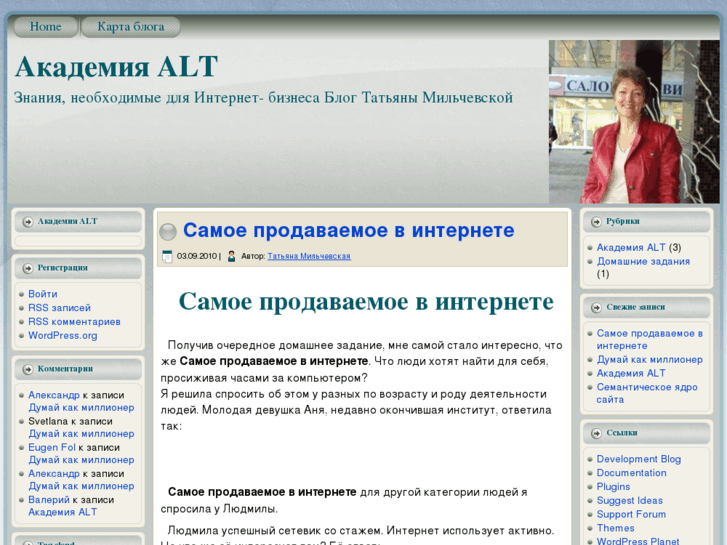Open Валерий commenter link
Screen dimensions: 727x545
tap(49, 500)
